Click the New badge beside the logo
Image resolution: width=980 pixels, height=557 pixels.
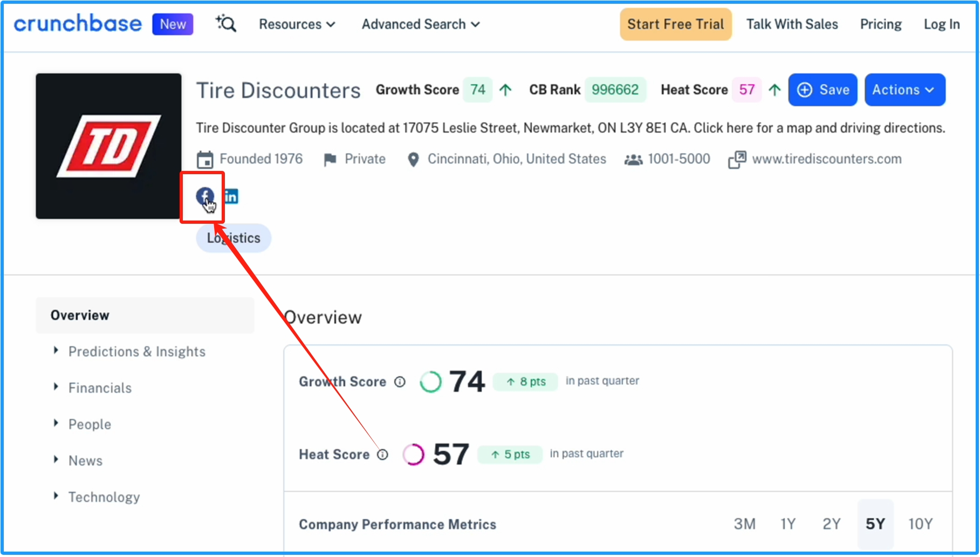[173, 24]
